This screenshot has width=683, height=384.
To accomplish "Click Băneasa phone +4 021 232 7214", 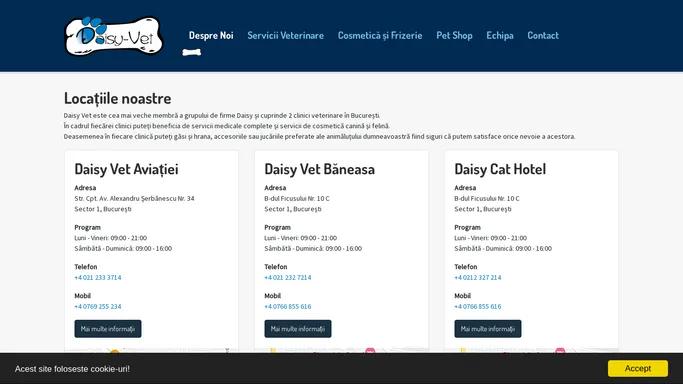I will click(287, 277).
